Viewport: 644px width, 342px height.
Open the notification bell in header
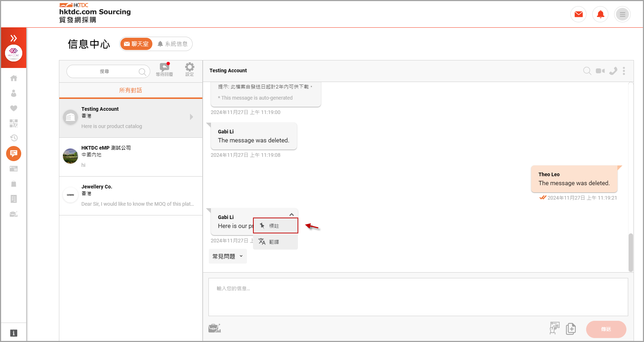pos(601,14)
